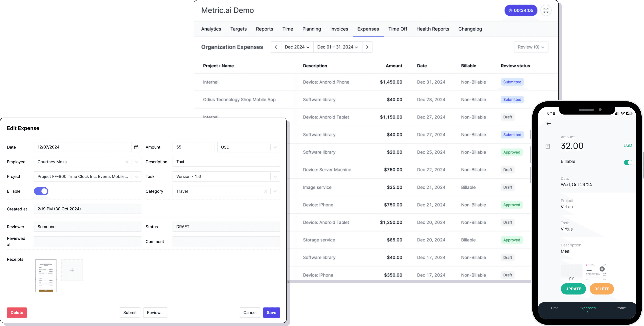
Task: Select the Profile tab in the mobile app
Action: coord(621,308)
